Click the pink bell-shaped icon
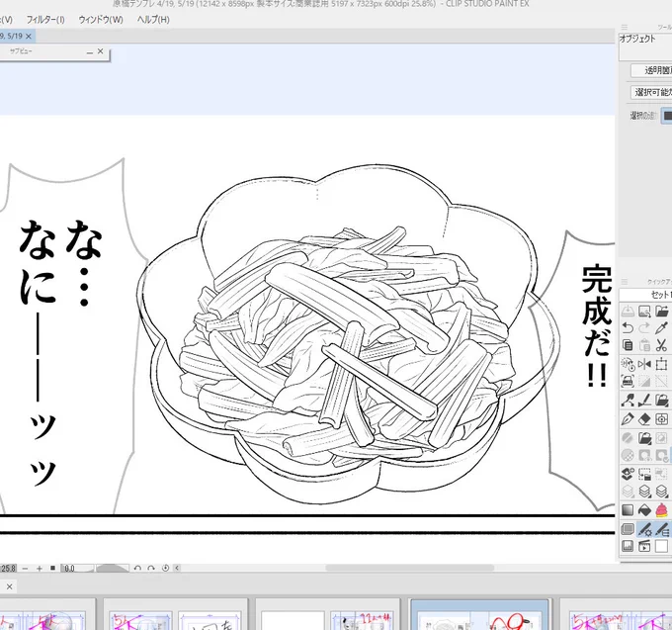Viewport: 672px width, 630px height. tap(661, 510)
